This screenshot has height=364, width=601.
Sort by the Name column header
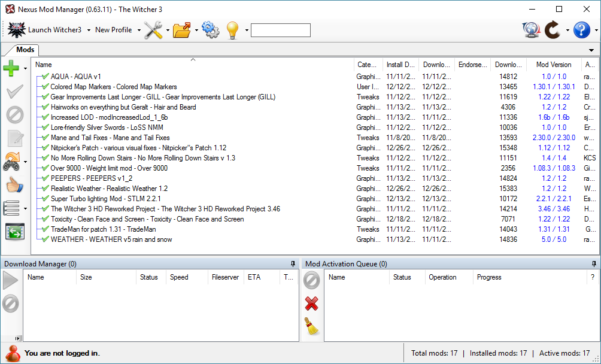pos(193,65)
